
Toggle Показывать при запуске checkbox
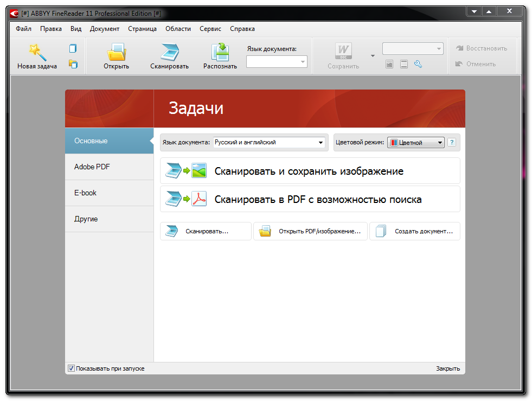[71, 368]
